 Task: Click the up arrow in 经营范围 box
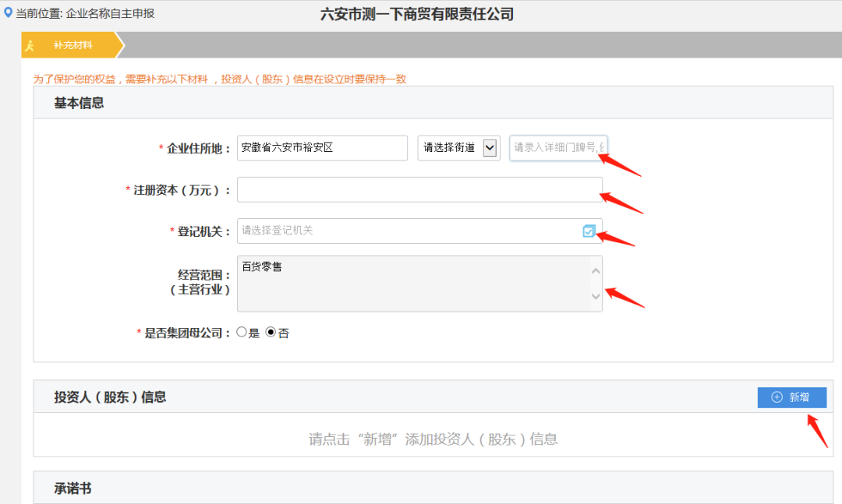(596, 271)
